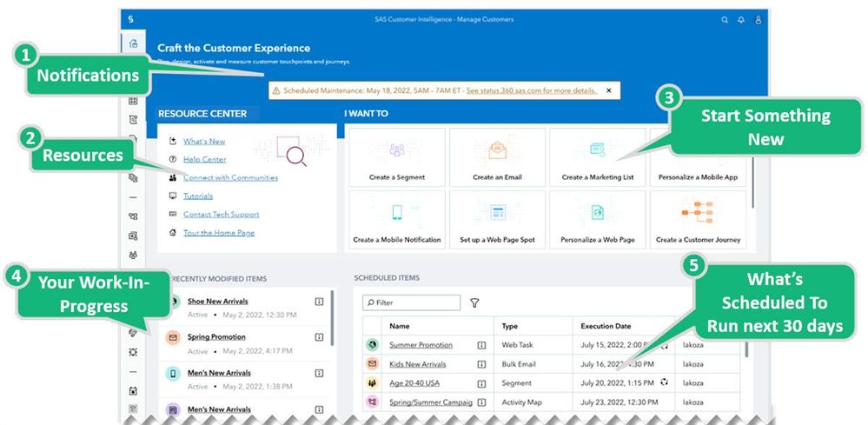Image resolution: width=868 pixels, height=425 pixels.
Task: Click the info icon beside Summer Promotion
Action: click(x=481, y=345)
